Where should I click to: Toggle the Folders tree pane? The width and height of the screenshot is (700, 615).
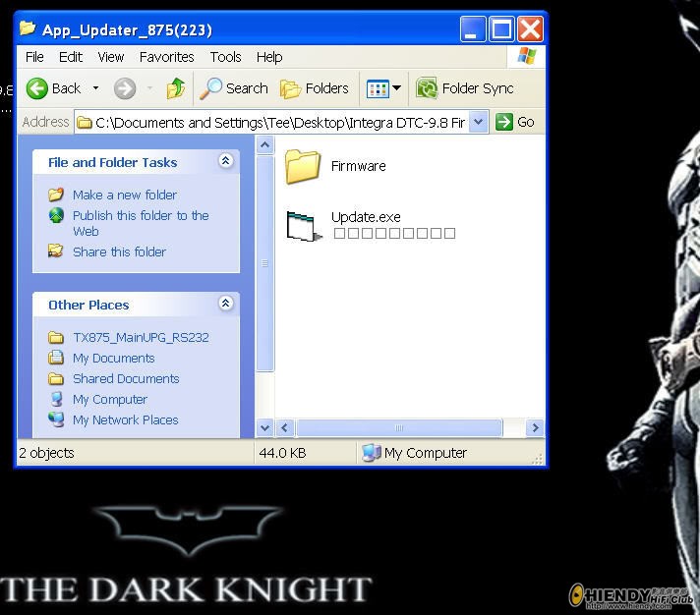point(315,88)
